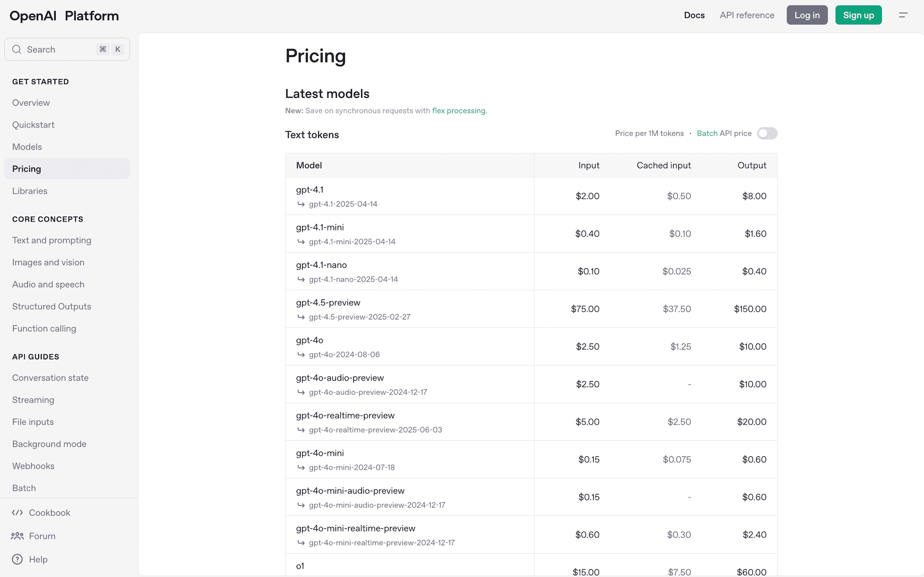Click the Forum people icon

coord(17,536)
